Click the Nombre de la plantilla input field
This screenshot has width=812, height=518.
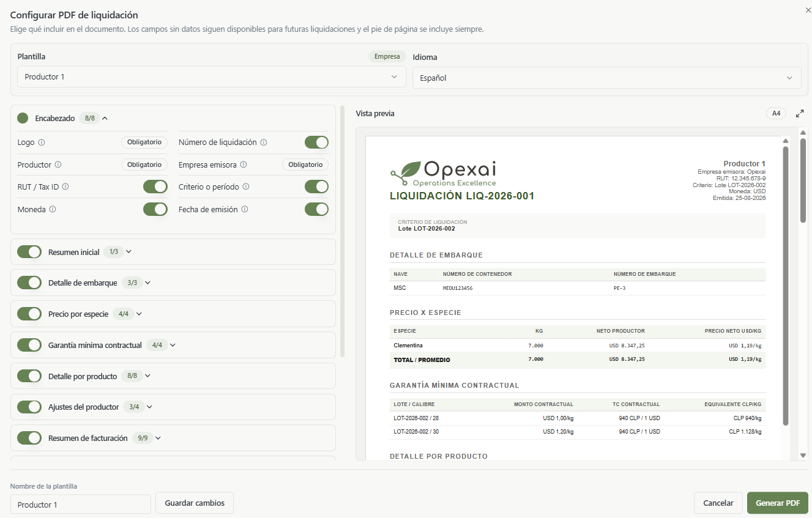click(81, 505)
